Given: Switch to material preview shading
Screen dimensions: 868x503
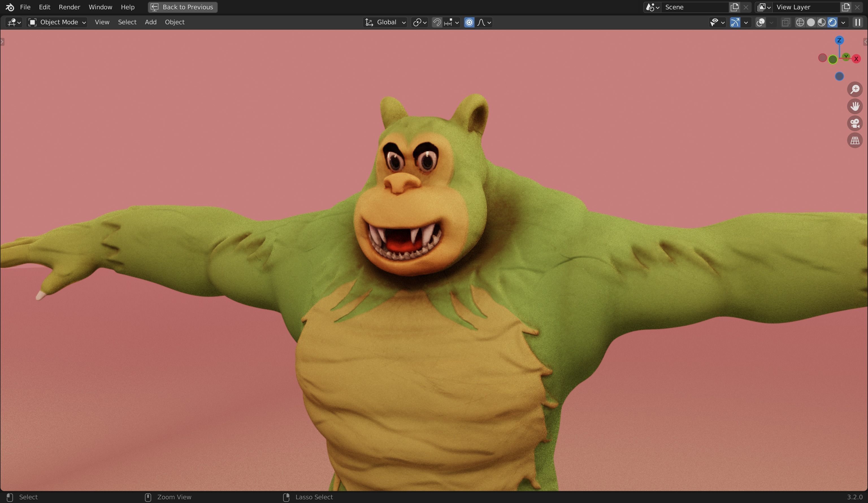Looking at the screenshot, I should (821, 22).
